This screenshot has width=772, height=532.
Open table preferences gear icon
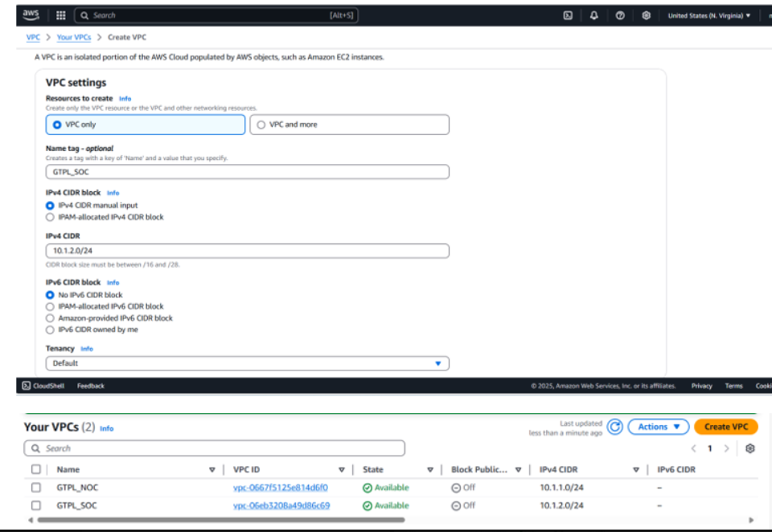(749, 448)
